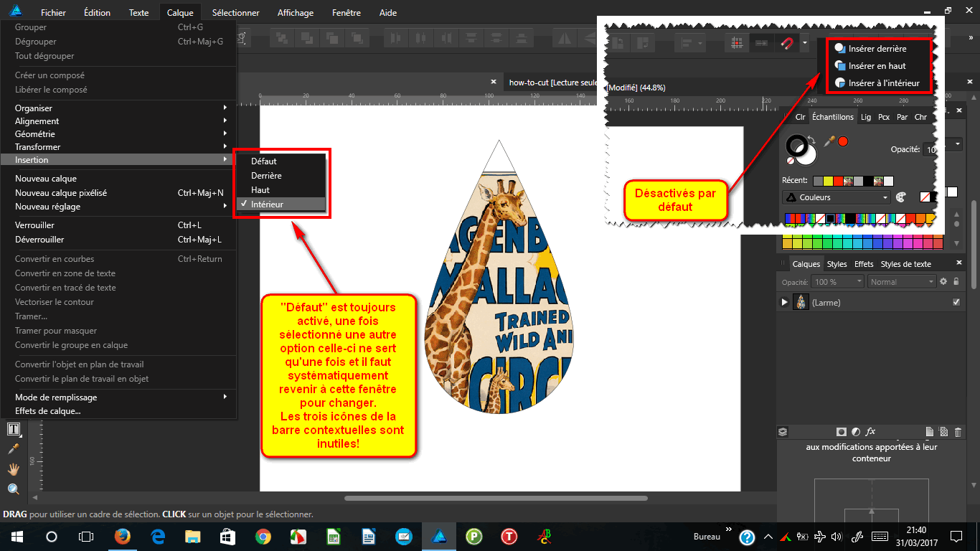Click Nouveau calque in the Calque menu
The width and height of the screenshot is (980, 551).
pyautogui.click(x=118, y=179)
